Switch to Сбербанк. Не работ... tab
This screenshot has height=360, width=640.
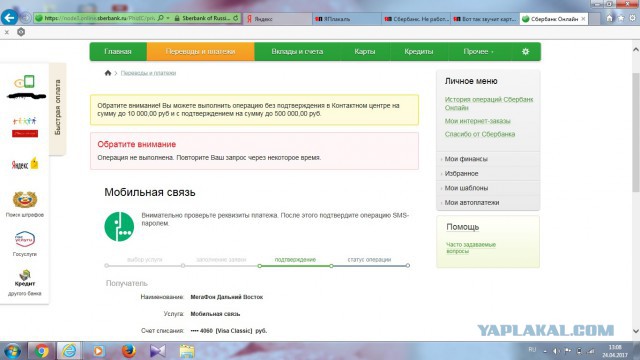click(416, 19)
